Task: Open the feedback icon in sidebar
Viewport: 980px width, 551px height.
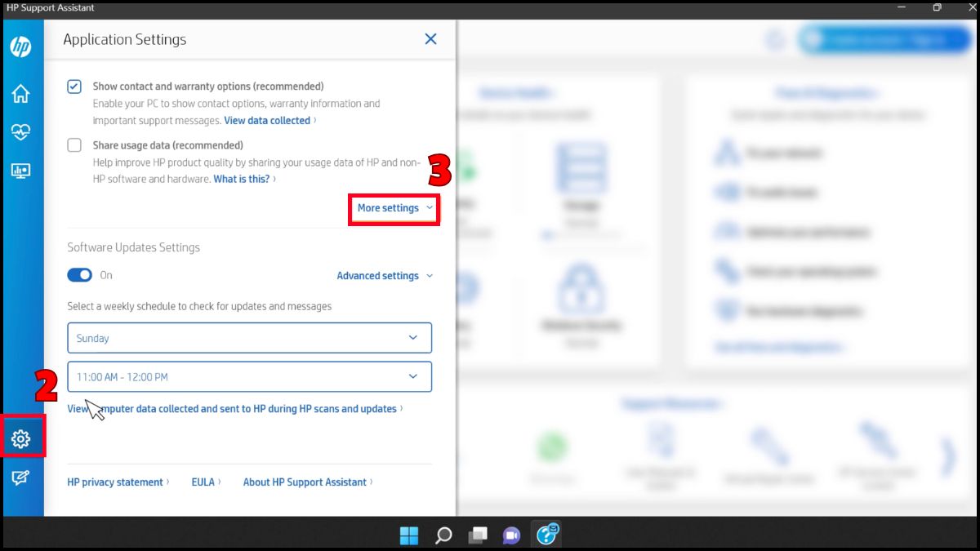Action: pyautogui.click(x=20, y=478)
